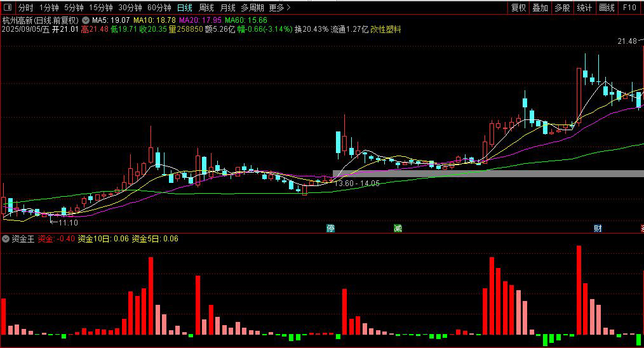Switch to 15分钟 period view
The image size is (644, 348).
click(100, 8)
